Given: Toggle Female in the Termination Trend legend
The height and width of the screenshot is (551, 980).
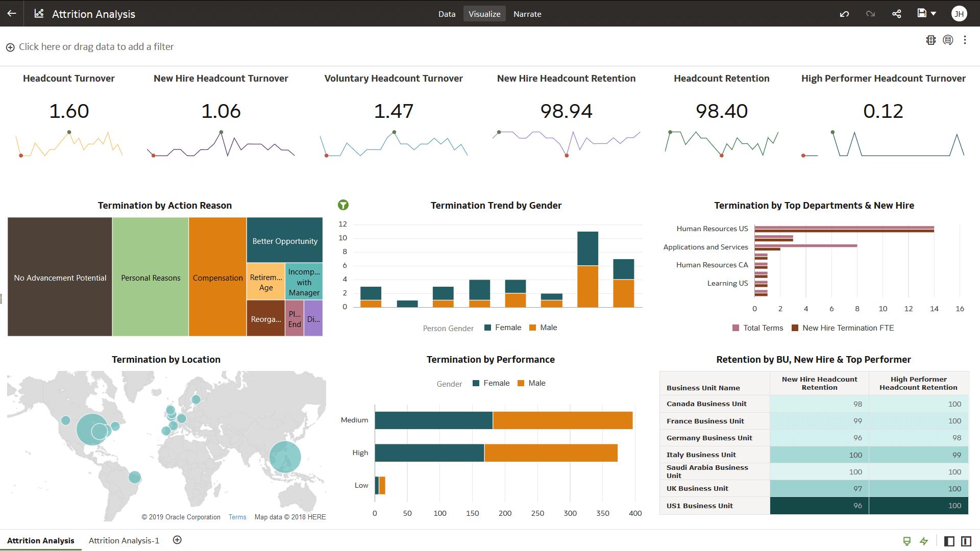Looking at the screenshot, I should click(x=508, y=327).
